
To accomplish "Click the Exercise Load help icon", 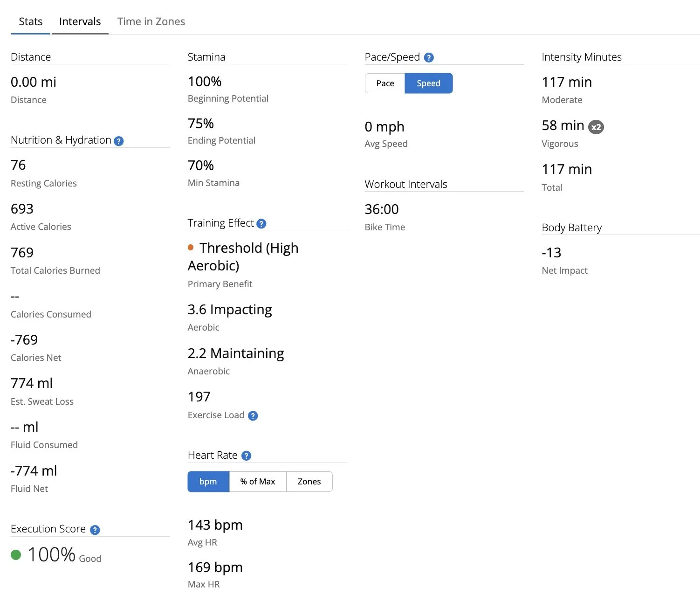I will coord(253,416).
